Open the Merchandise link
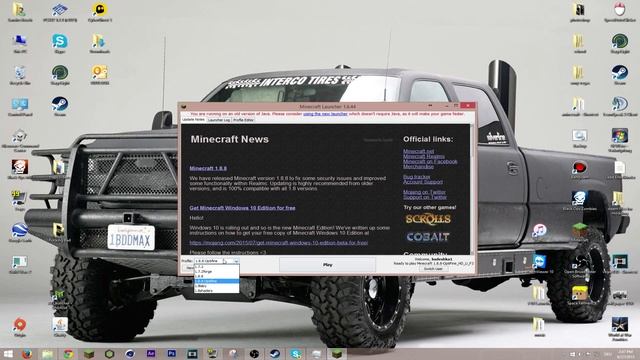The height and width of the screenshot is (360, 640). [x=418, y=167]
